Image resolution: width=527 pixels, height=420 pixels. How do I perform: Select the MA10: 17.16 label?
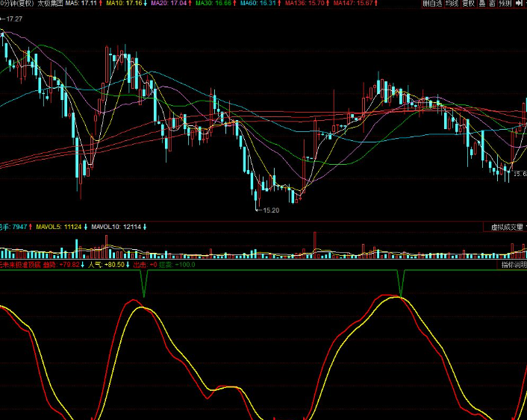[x=124, y=4]
